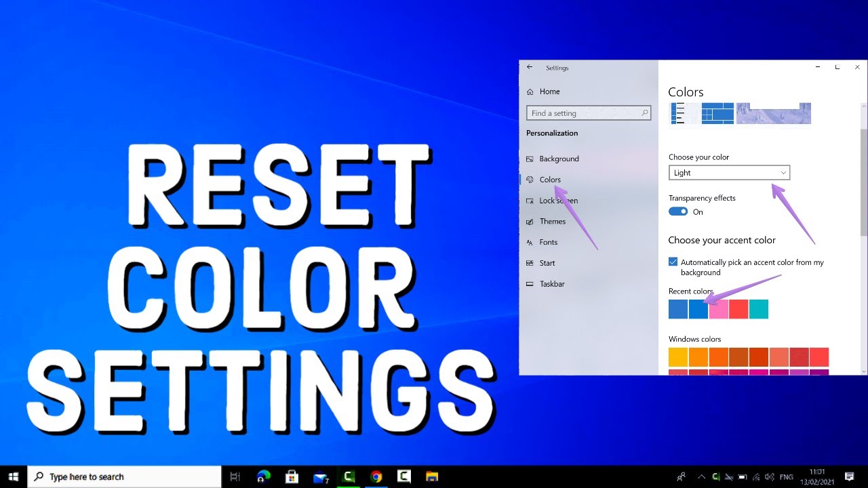868x488 pixels.
Task: Pick the red recent color
Action: click(738, 309)
